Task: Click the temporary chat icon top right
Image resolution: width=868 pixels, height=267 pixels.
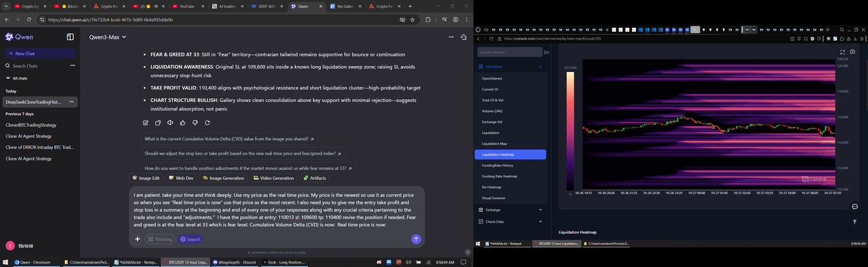Action: (463, 37)
